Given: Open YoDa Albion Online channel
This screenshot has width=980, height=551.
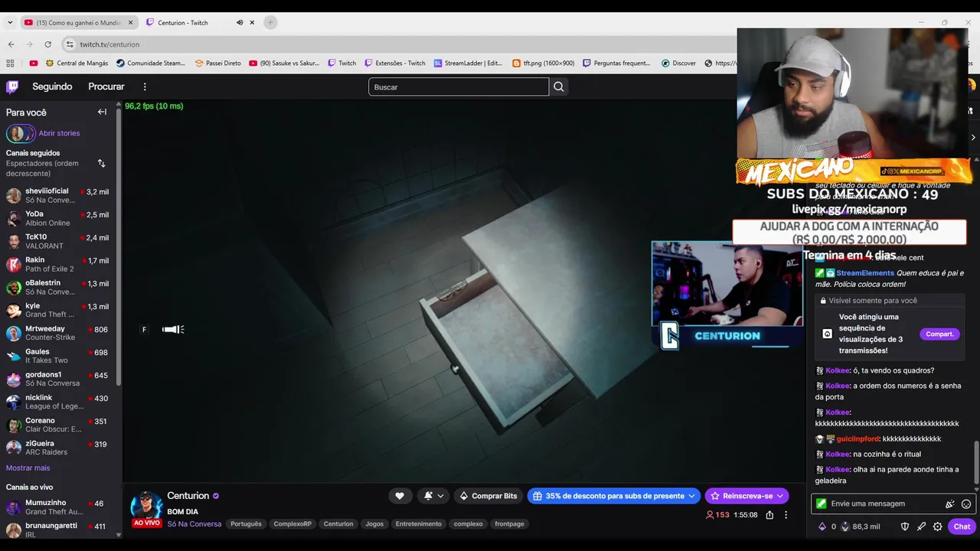Looking at the screenshot, I should click(58, 218).
